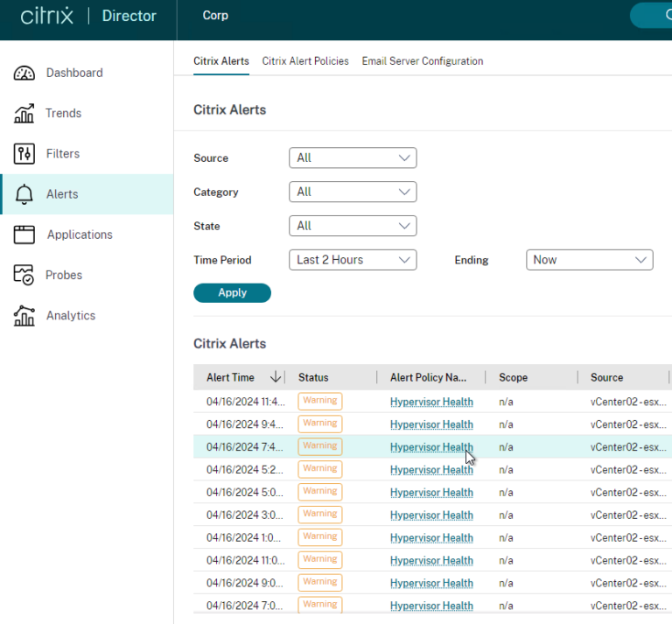The width and height of the screenshot is (672, 624).
Task: Click the Citrix Director logo
Action: tap(87, 17)
